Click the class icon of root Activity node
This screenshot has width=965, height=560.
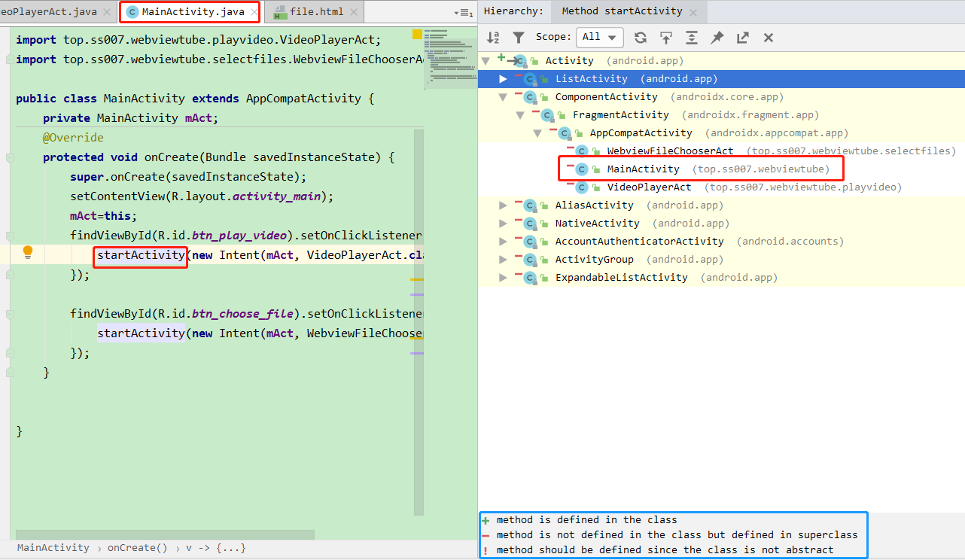pyautogui.click(x=520, y=61)
